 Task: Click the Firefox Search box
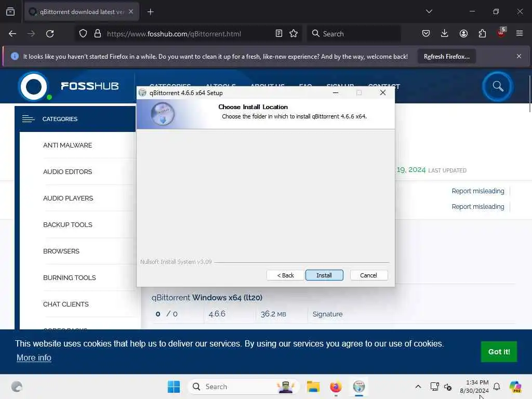354,34
